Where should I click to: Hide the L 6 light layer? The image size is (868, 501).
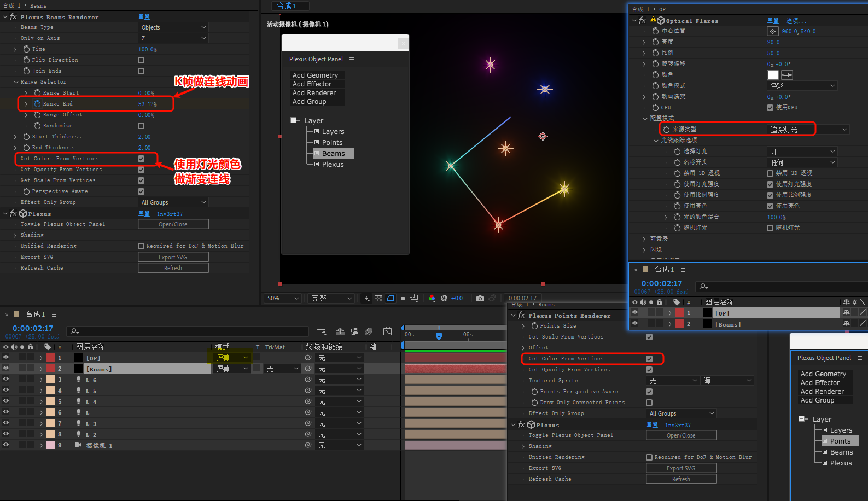coord(6,380)
